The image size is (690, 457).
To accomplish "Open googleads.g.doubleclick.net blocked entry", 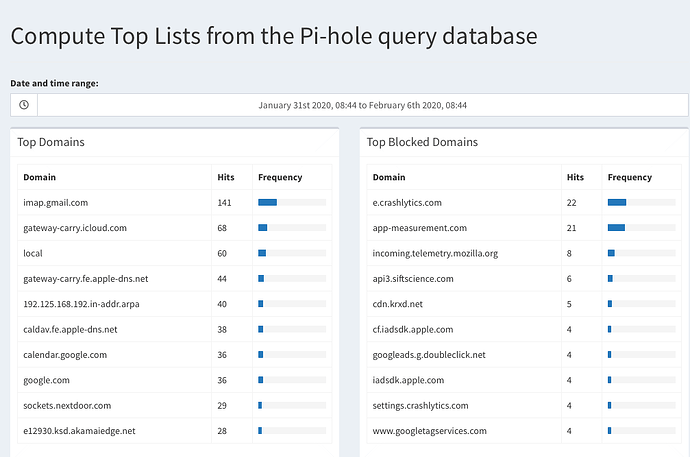I will pos(429,355).
